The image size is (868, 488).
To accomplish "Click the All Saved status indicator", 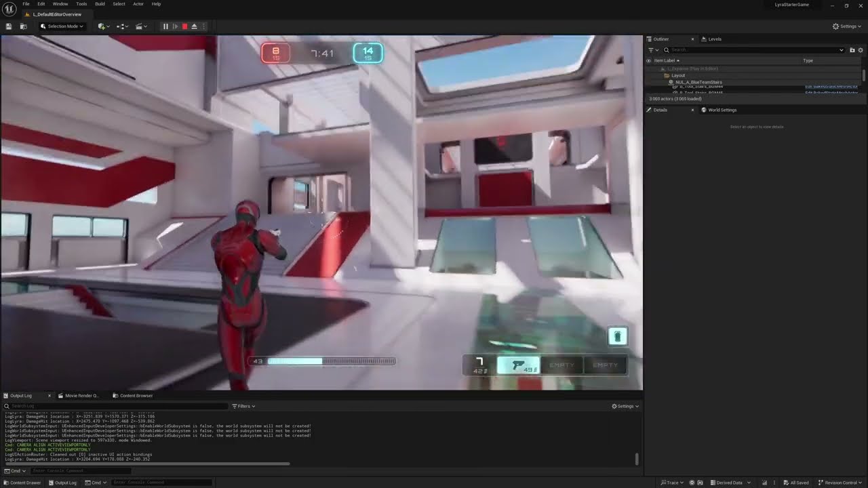I will 795,483.
